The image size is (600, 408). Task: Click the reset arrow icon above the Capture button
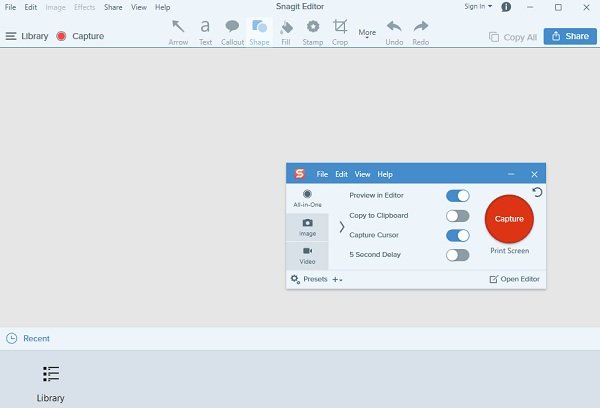click(537, 192)
